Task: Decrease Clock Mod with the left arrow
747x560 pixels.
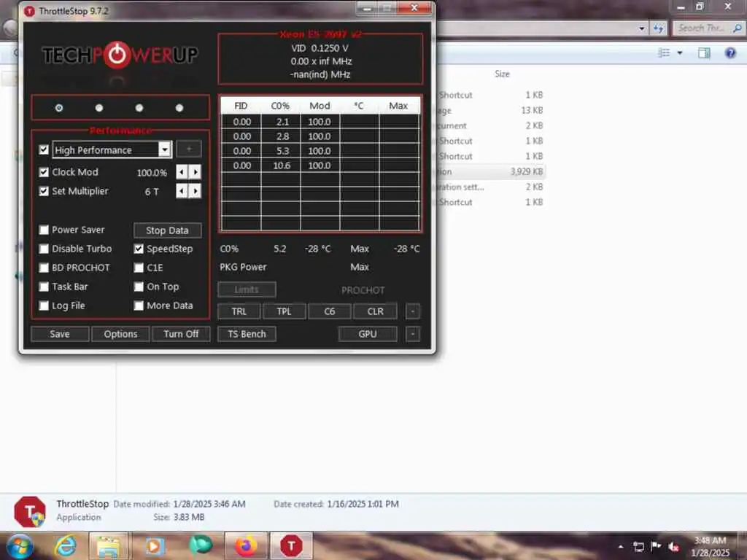Action: pos(182,172)
